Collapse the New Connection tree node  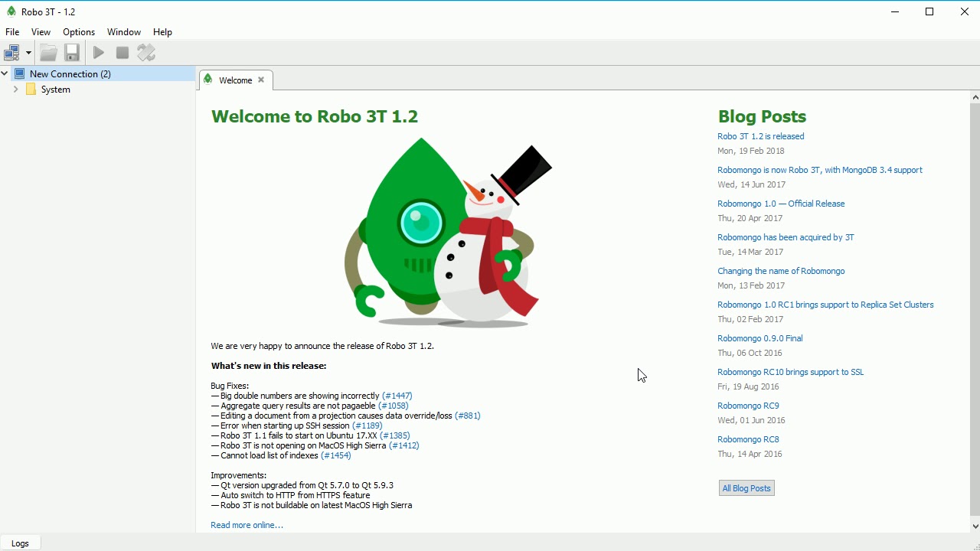5,73
